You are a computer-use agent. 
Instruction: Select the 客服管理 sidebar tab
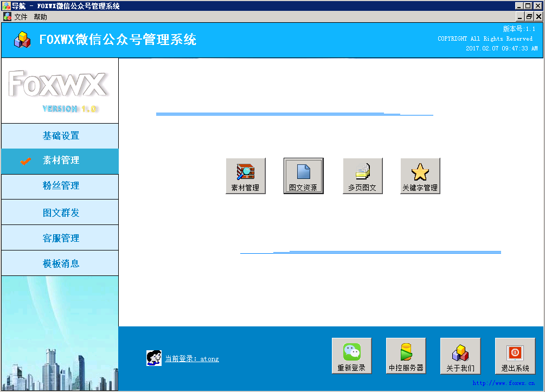tap(60, 237)
